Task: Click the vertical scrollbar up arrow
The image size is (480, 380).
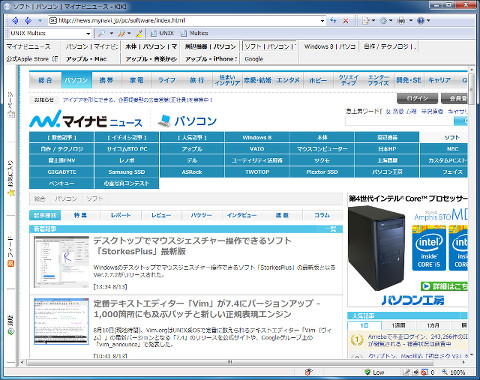Action: (x=471, y=70)
